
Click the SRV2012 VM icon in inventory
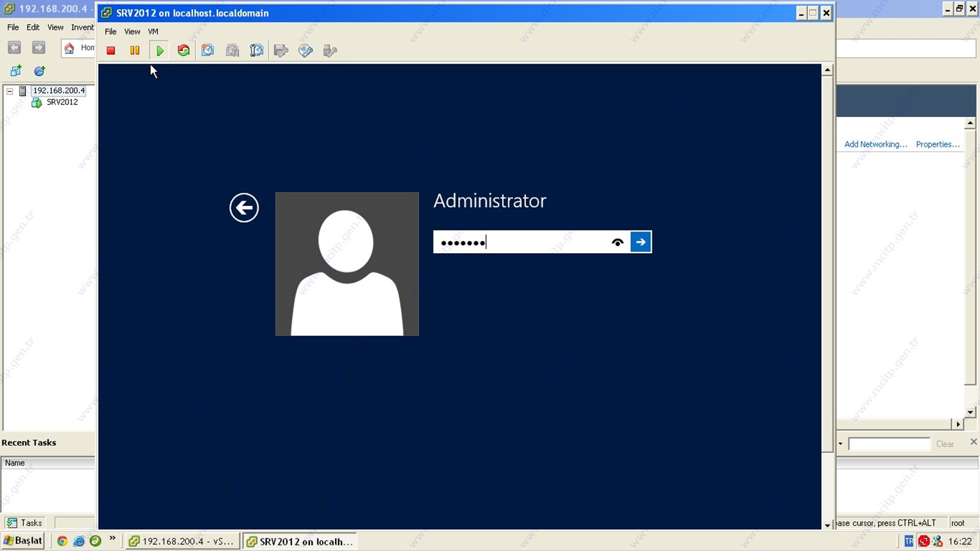(x=37, y=102)
